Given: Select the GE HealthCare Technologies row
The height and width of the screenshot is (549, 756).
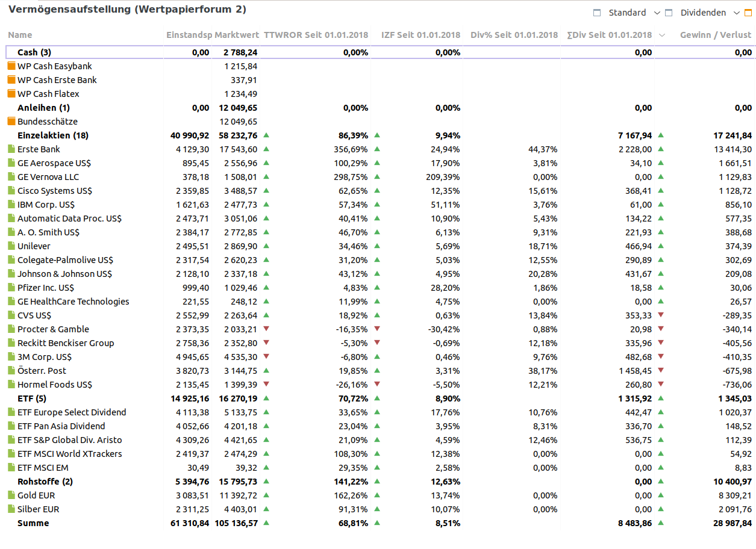Looking at the screenshot, I should [x=380, y=302].
